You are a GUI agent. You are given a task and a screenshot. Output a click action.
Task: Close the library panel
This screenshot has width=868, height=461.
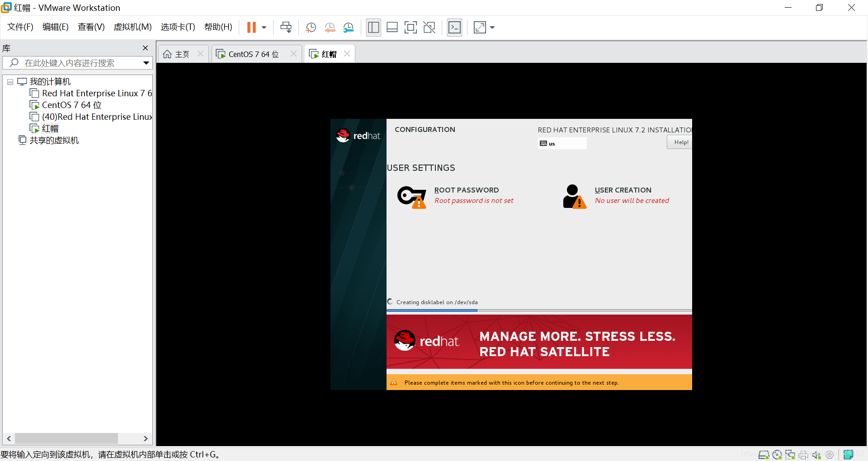click(145, 48)
